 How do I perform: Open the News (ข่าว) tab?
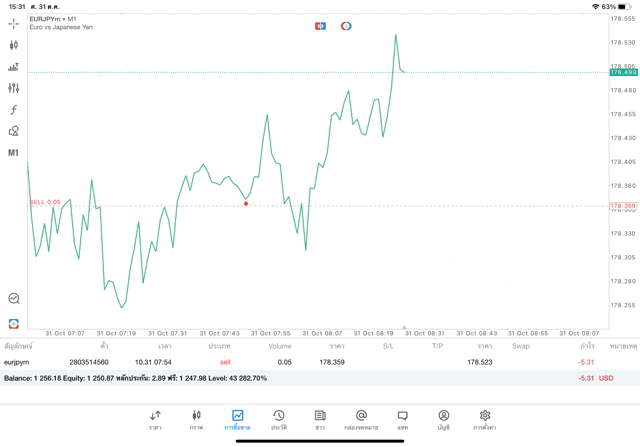(x=320, y=419)
